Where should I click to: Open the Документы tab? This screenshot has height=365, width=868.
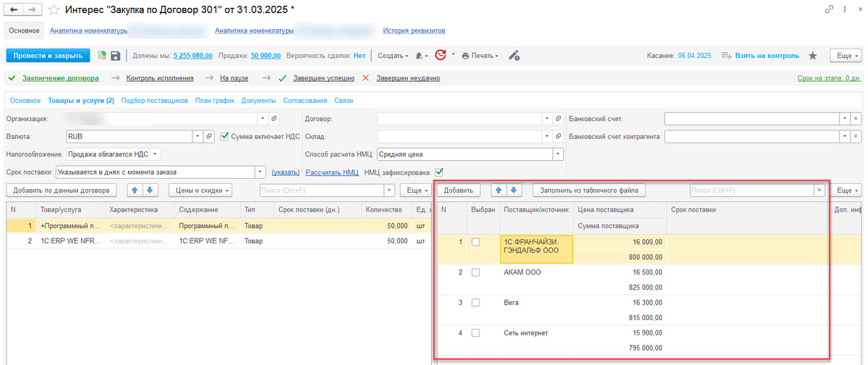[259, 101]
